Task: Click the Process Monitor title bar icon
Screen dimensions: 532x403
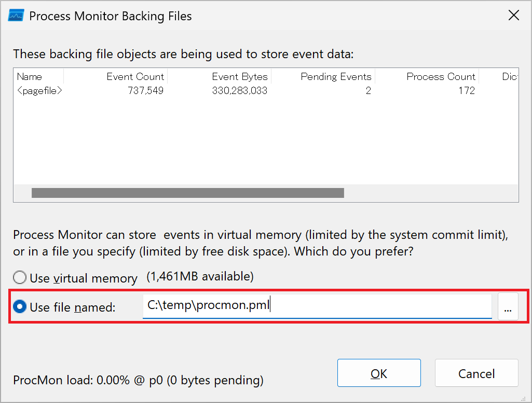Action: point(16,16)
